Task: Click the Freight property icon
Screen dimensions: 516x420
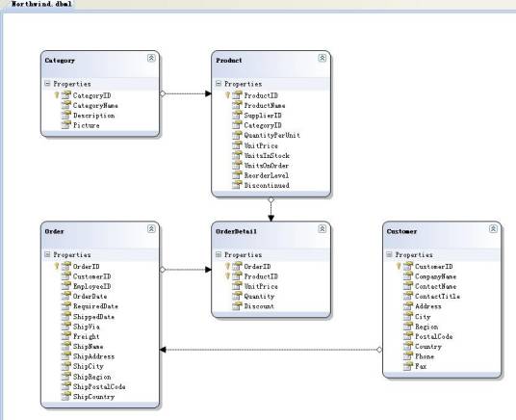Action: pyautogui.click(x=66, y=336)
